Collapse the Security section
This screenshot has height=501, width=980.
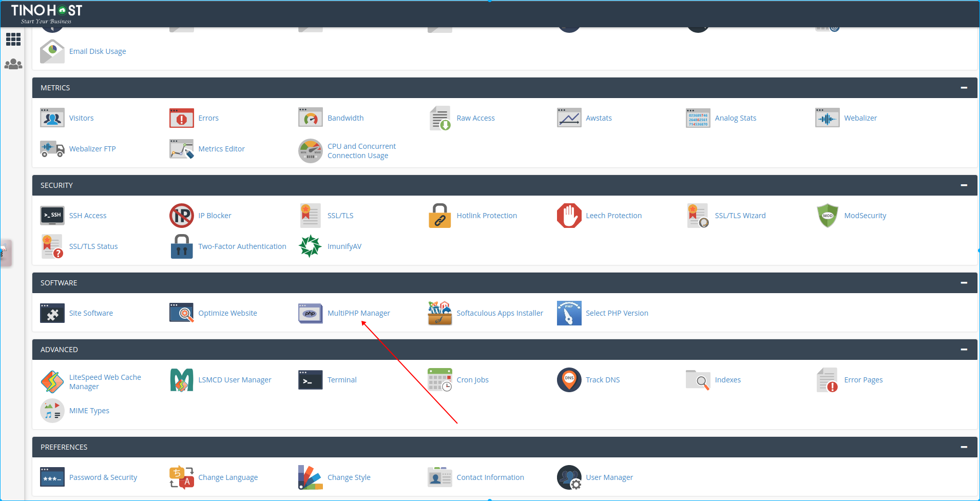tap(964, 185)
